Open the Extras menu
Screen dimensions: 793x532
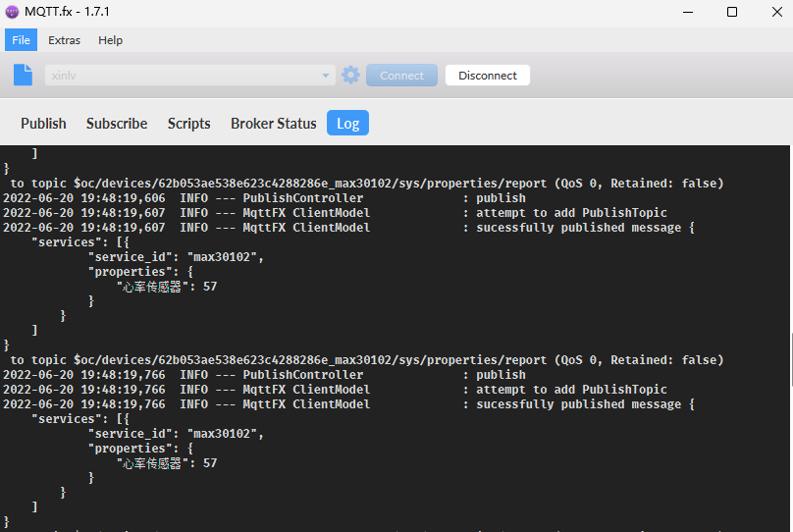tap(64, 40)
